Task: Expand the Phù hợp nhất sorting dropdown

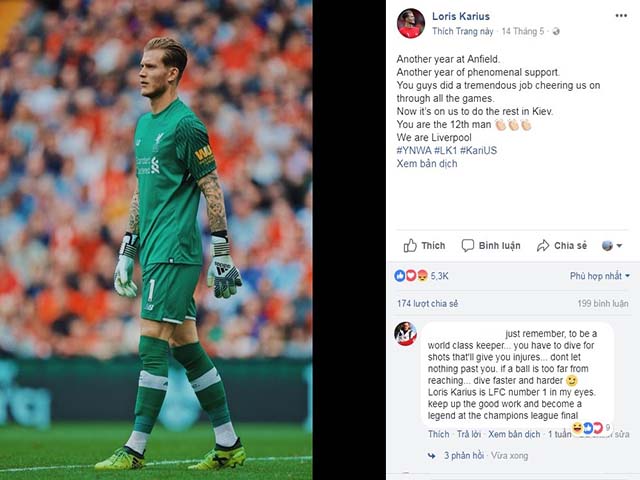Action: (x=600, y=276)
